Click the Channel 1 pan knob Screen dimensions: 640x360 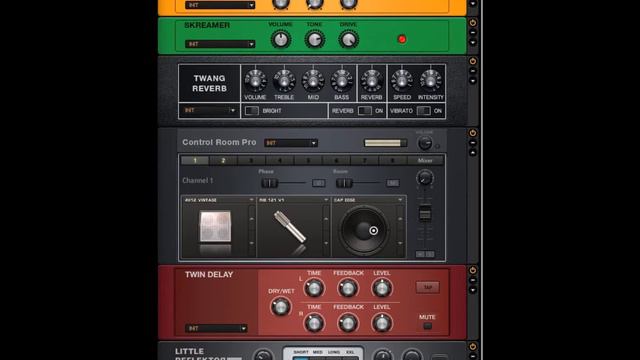click(x=425, y=178)
